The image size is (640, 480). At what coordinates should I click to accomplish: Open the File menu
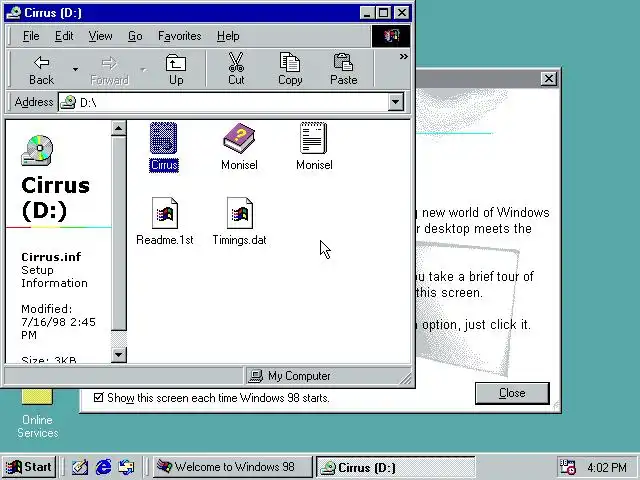[x=31, y=36]
